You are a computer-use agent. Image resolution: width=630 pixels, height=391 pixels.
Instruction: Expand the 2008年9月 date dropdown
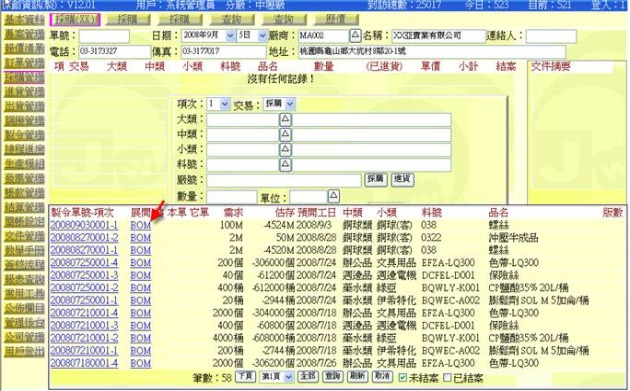tap(230, 36)
